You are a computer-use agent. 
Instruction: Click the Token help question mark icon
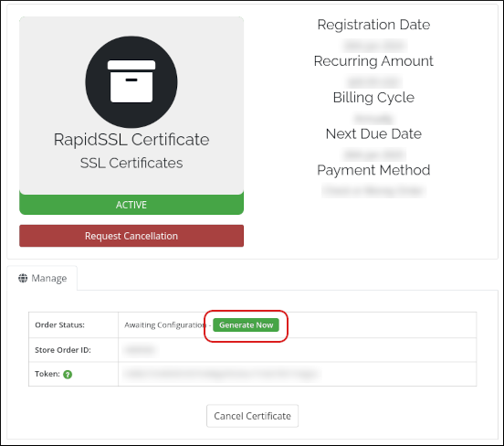pos(68,374)
